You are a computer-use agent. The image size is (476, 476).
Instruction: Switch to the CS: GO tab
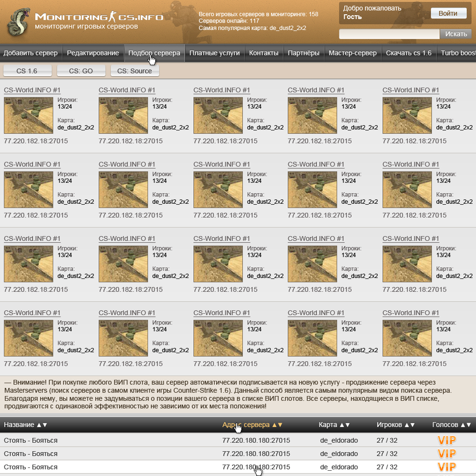tap(81, 71)
